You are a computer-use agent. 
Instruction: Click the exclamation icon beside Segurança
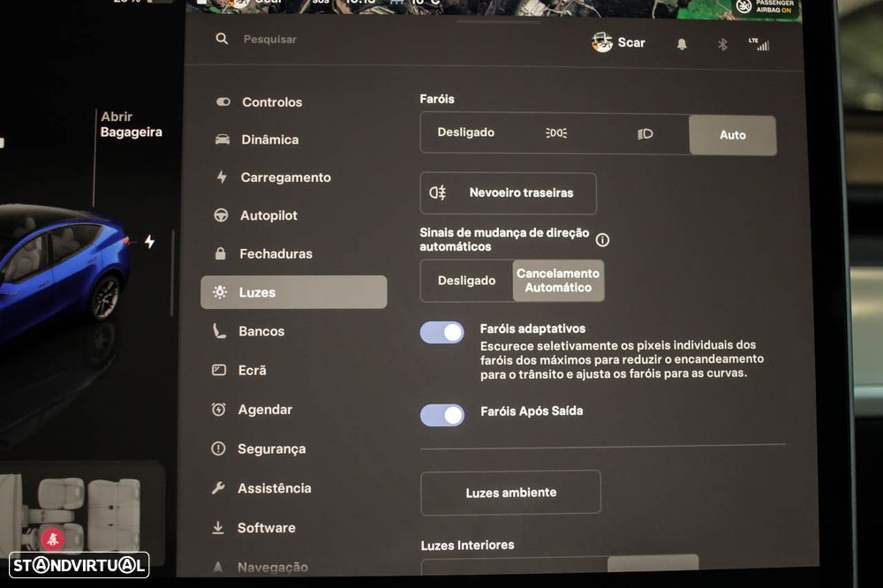click(218, 449)
